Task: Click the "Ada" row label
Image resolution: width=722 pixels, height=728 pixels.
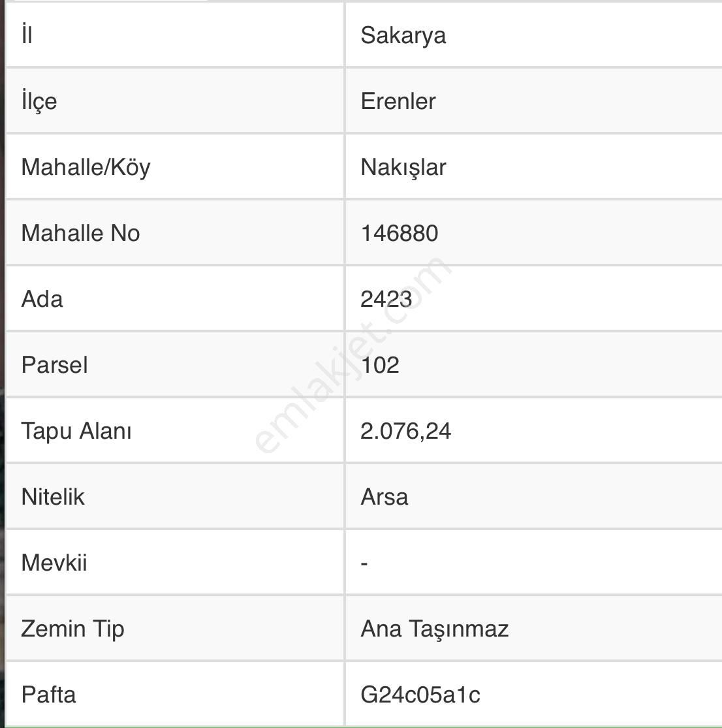Action: pyautogui.click(x=42, y=299)
